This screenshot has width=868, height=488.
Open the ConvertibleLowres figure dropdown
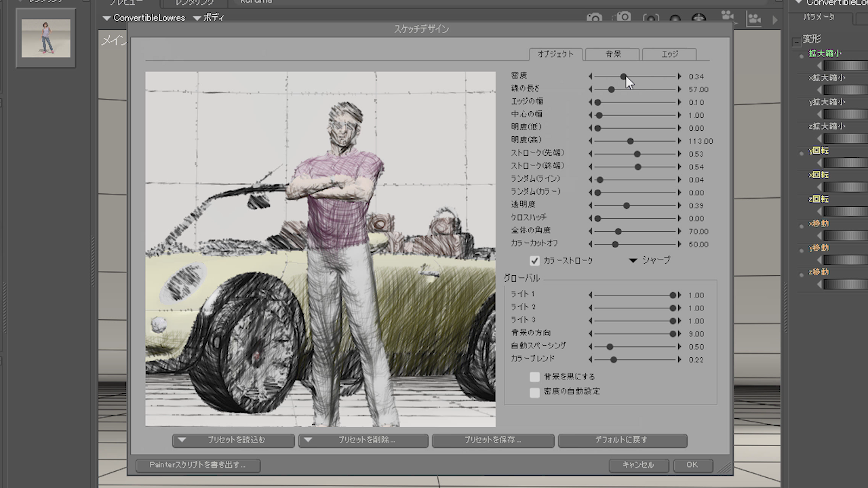[144, 18]
